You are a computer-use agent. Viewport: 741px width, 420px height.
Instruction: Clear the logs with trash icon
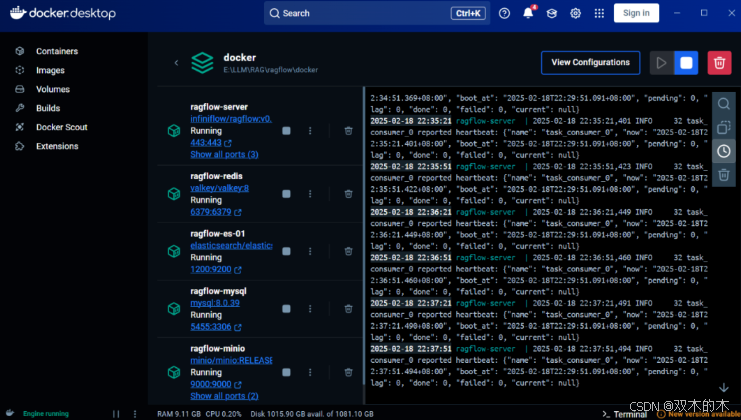(x=724, y=175)
